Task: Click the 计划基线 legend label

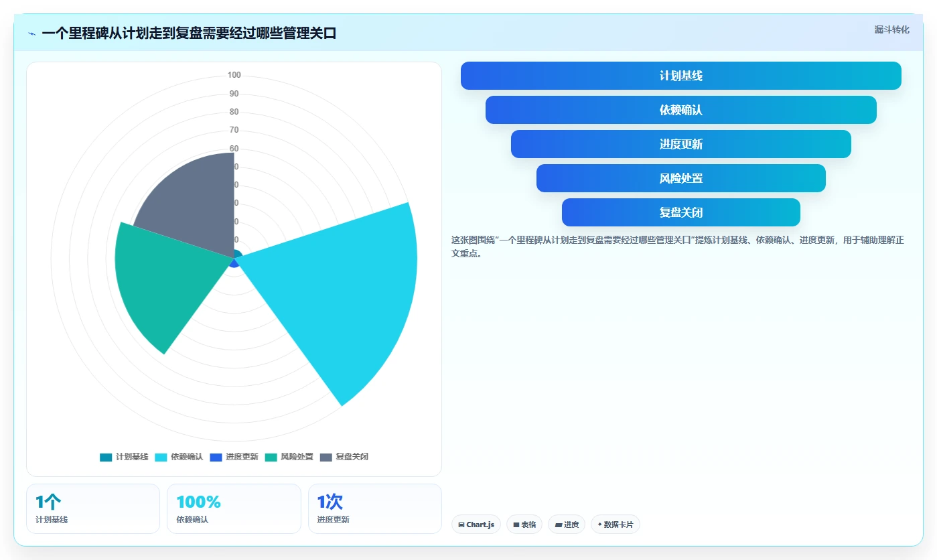Action: pos(132,457)
